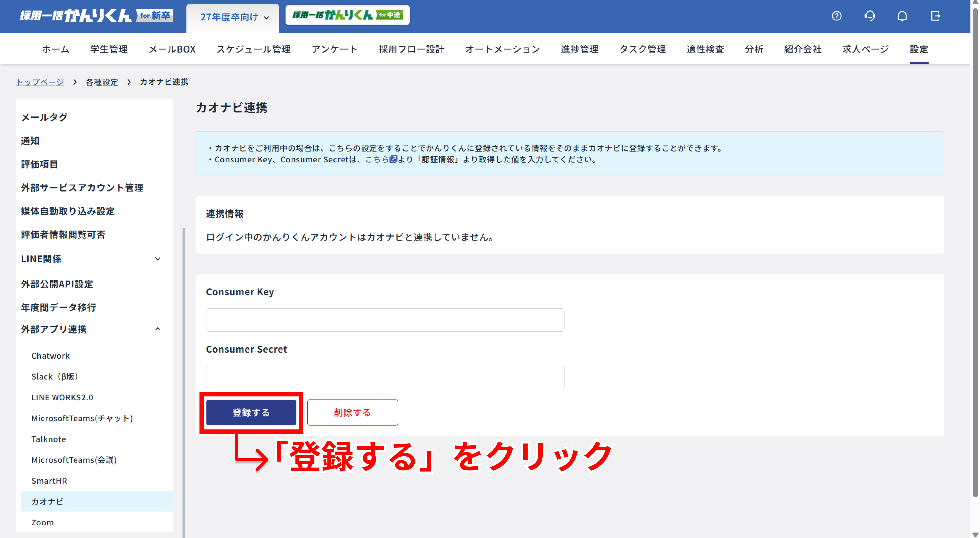
Task: Go back via the トップページ breadcrumb link
Action: click(x=40, y=82)
